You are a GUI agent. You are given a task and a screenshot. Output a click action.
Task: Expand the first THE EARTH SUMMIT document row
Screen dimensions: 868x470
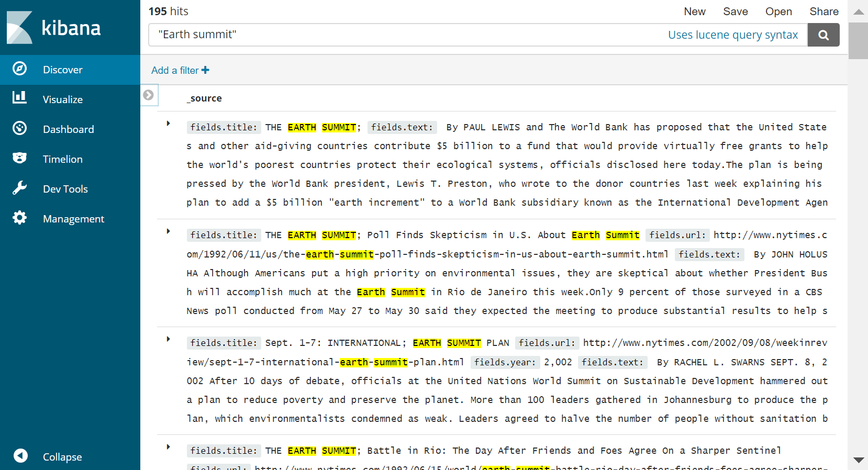(168, 124)
